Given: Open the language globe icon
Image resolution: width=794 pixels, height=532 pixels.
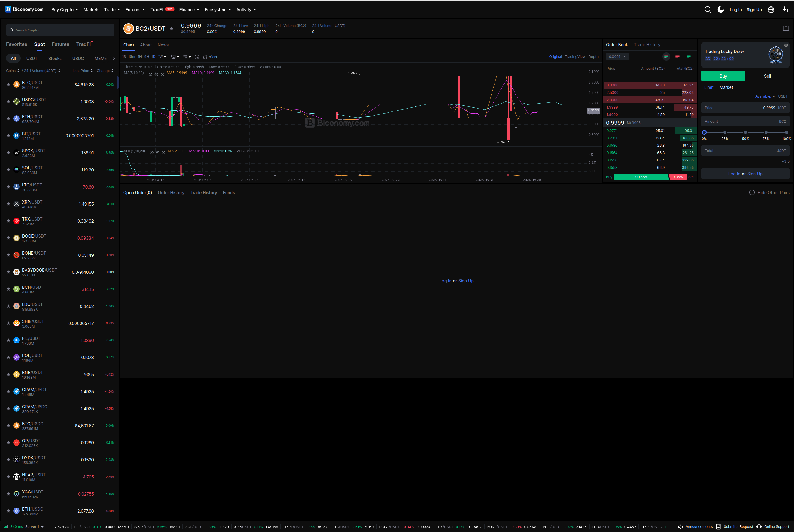Looking at the screenshot, I should [771, 9].
